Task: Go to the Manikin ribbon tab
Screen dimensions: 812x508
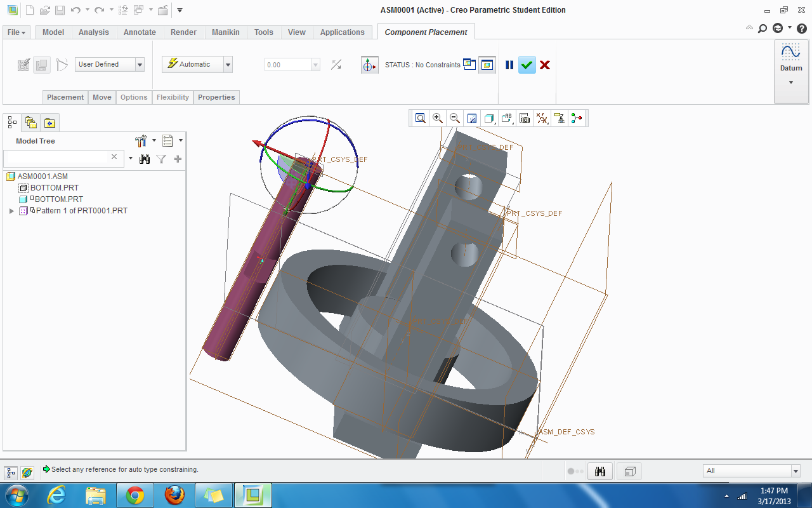Action: coord(226,32)
